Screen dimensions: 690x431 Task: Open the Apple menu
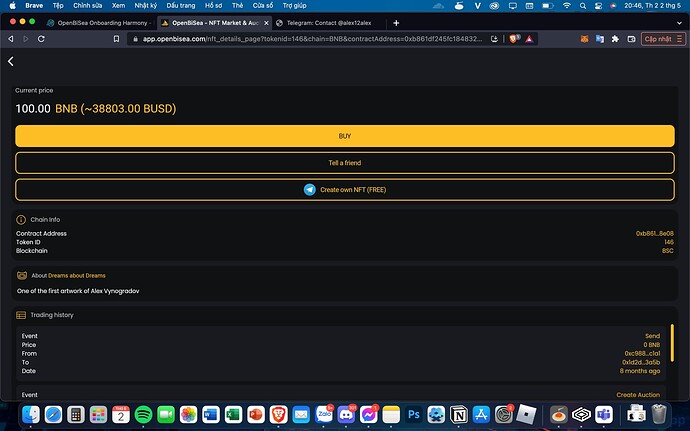(x=12, y=6)
